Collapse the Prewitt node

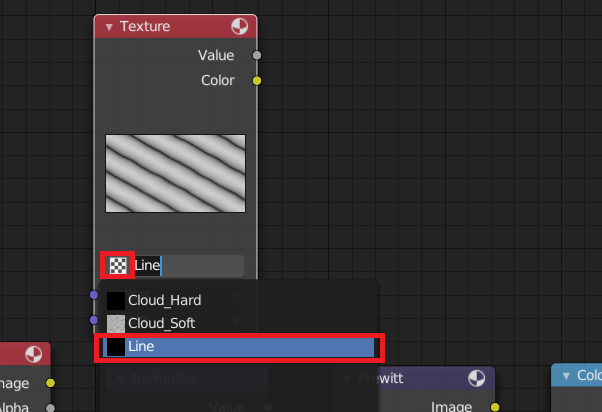point(347,379)
